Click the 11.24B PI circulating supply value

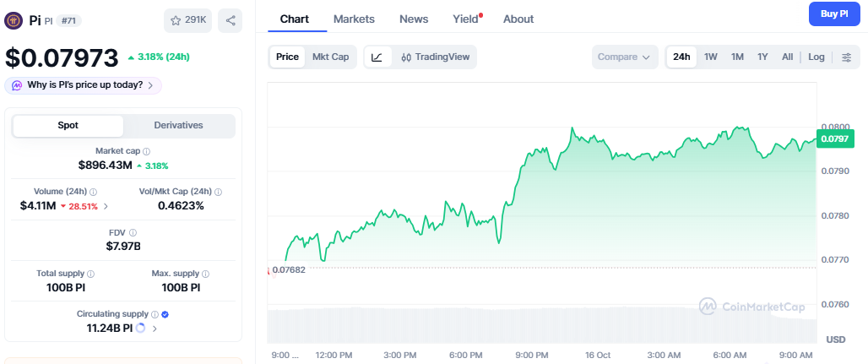(x=110, y=328)
